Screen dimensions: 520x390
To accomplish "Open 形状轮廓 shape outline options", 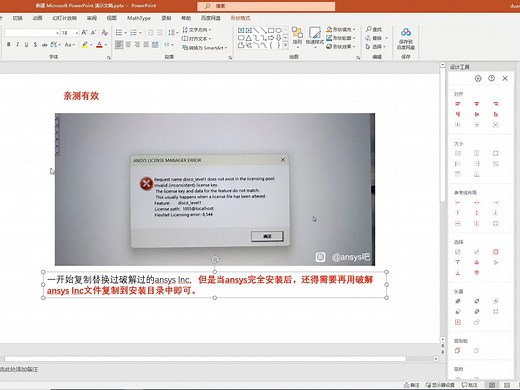I will point(341,38).
